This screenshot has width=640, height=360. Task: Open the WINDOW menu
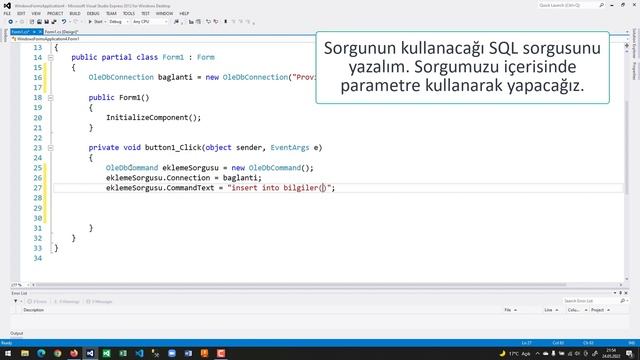click(164, 13)
